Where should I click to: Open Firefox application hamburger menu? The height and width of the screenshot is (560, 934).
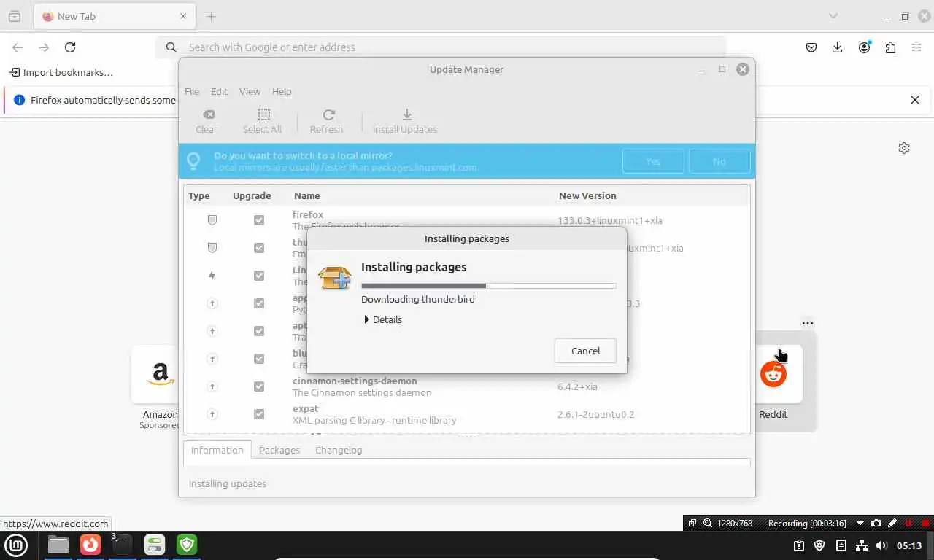tap(916, 47)
